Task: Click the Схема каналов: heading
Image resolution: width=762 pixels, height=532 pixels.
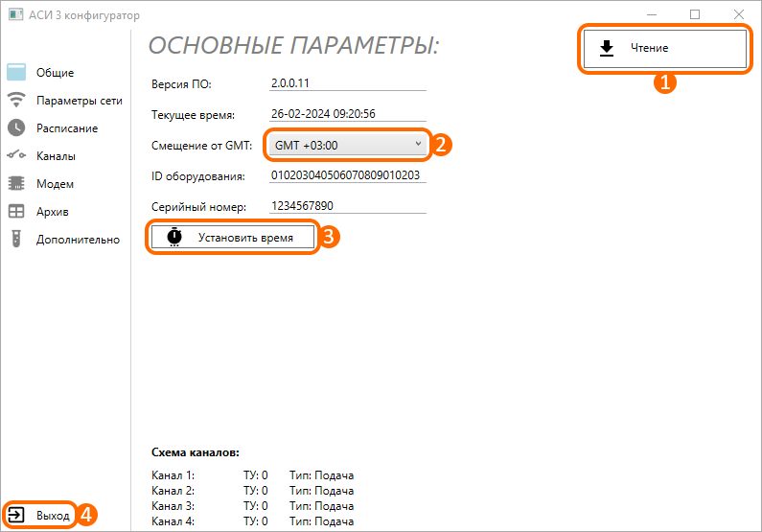Action: [196, 452]
